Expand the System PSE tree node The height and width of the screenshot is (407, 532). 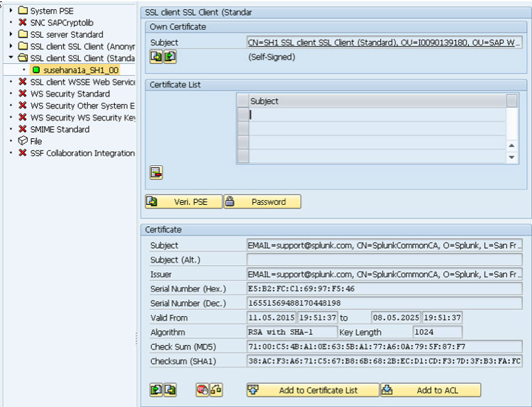pos(11,11)
